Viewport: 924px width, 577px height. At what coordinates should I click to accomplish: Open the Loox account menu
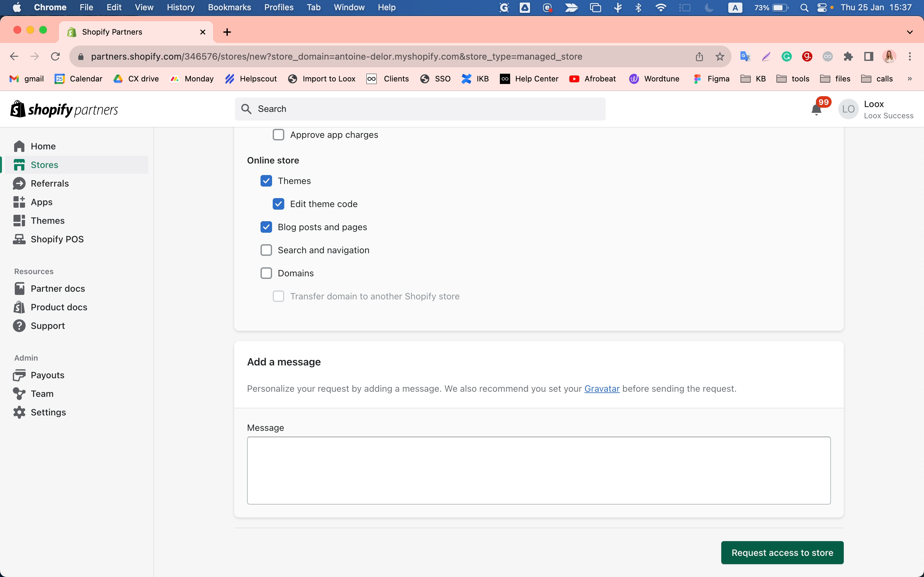(x=876, y=110)
